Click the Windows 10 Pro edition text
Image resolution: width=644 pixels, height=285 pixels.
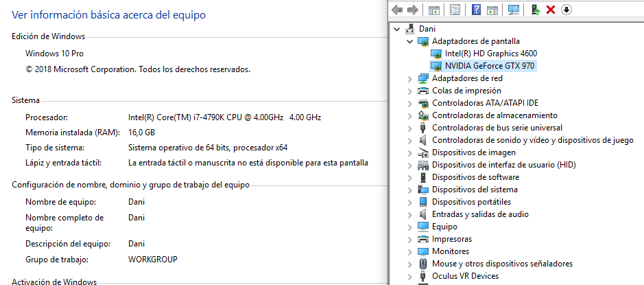(x=54, y=54)
